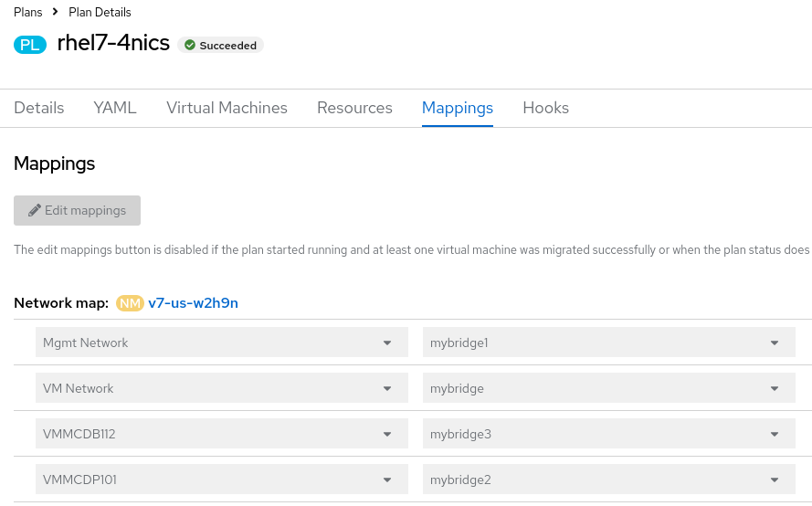Open the mybridge3 target dropdown
This screenshot has height=506, width=812.
tap(608, 435)
